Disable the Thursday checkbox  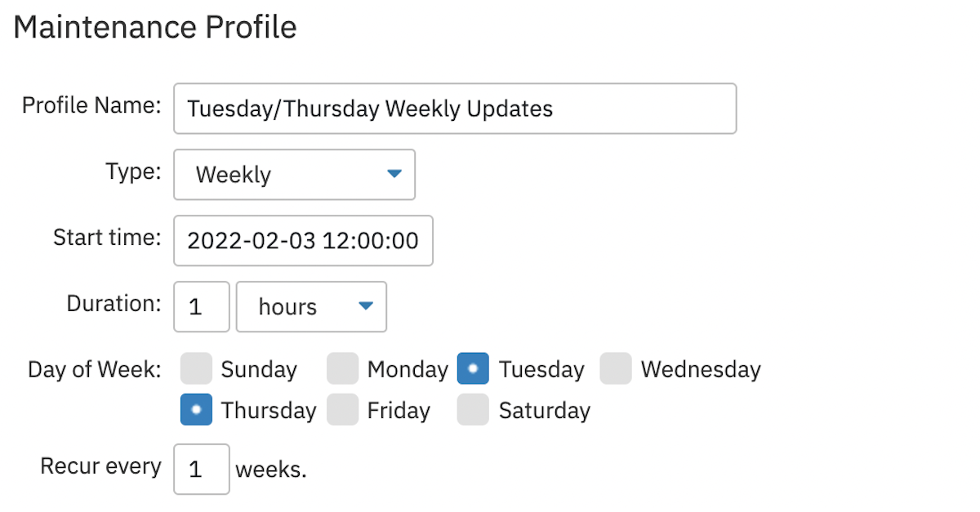tap(196, 410)
